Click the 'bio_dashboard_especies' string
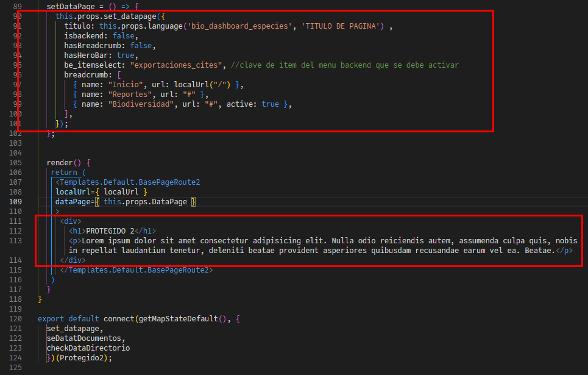Screen dimensions: 588x375 239,26
